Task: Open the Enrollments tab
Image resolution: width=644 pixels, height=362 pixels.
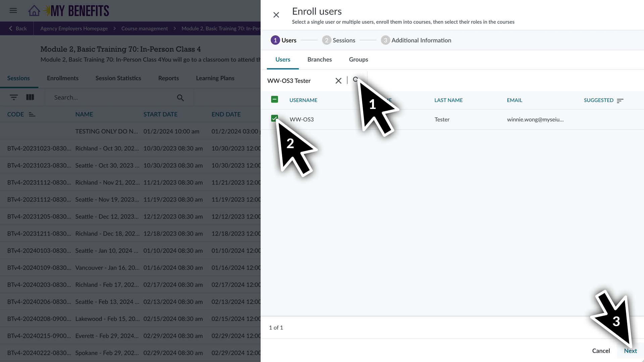Action: 63,78
